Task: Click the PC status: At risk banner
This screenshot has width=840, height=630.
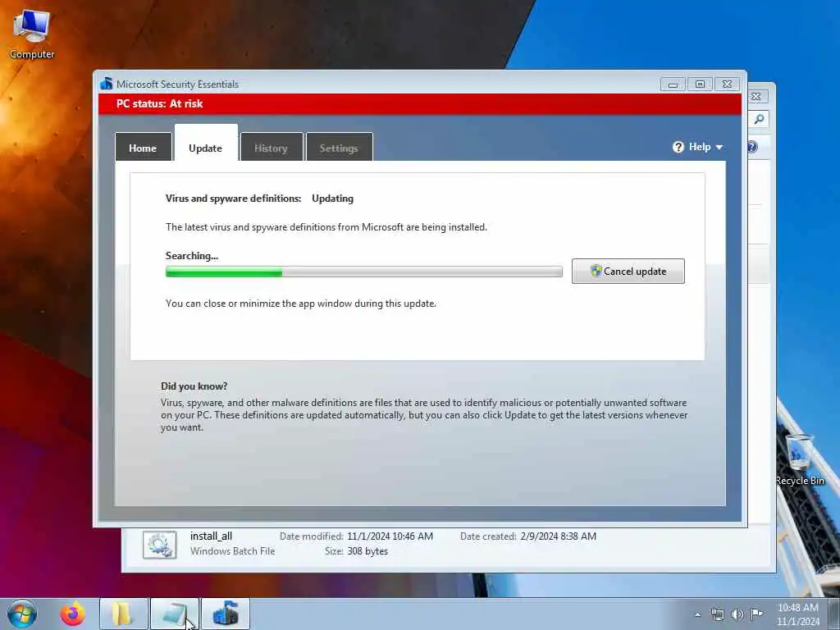Action: 420,104
